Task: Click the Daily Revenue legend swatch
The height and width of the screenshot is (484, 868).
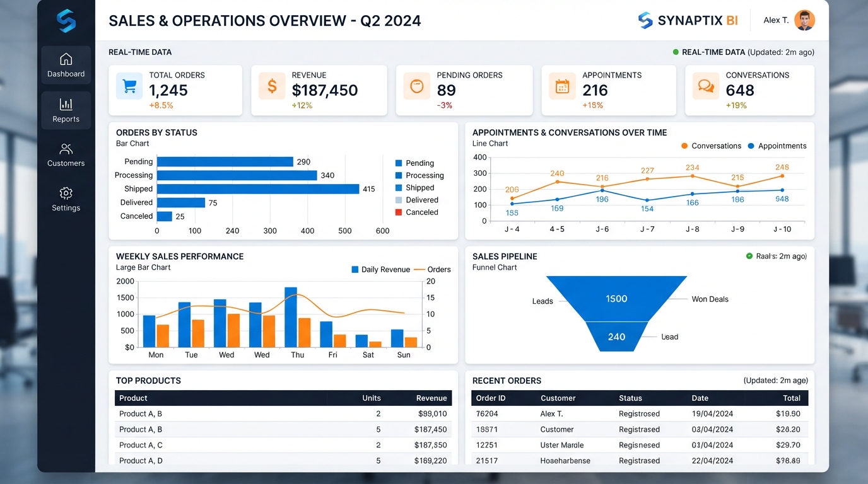Action: (x=355, y=270)
